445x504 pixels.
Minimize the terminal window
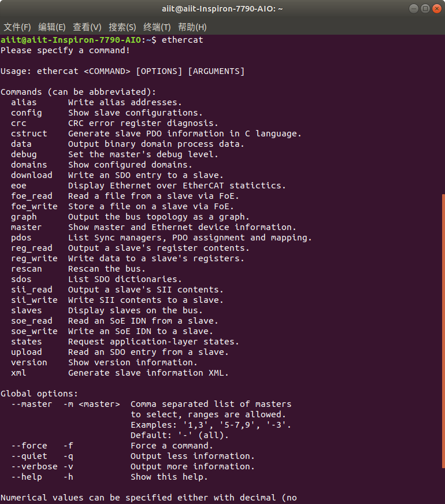coord(413,9)
